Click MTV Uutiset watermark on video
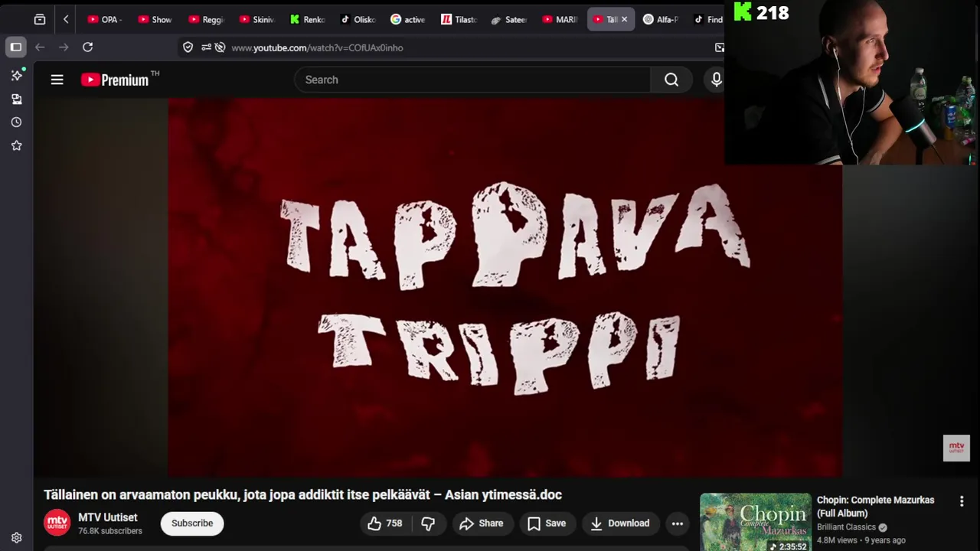The height and width of the screenshot is (551, 980). click(x=956, y=448)
